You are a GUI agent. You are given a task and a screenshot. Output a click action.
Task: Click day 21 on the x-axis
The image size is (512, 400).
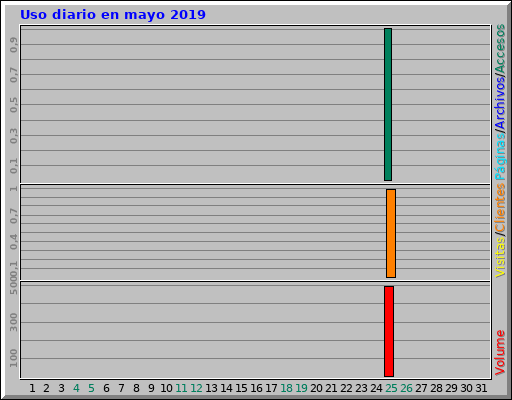(331, 388)
